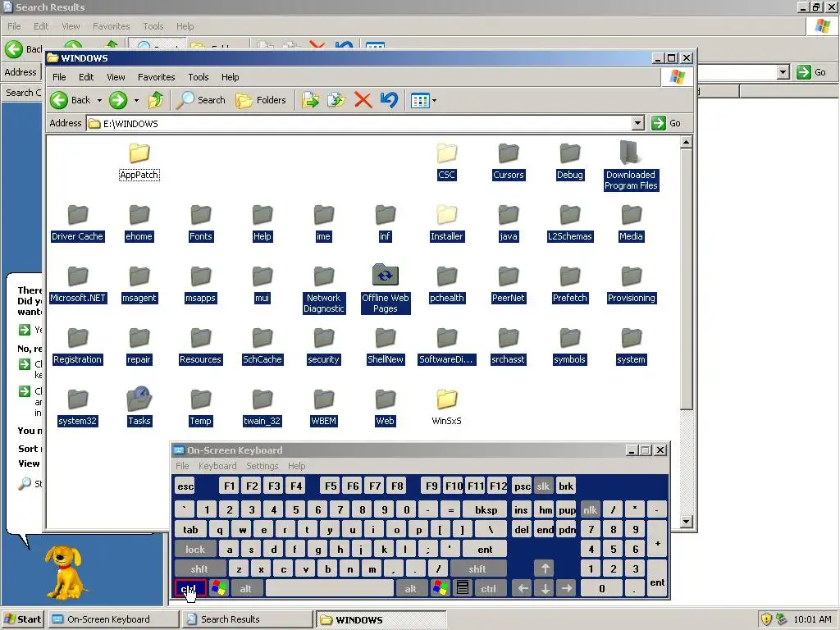The image size is (840, 630).
Task: Select the CSC folder icon
Action: pos(447,154)
